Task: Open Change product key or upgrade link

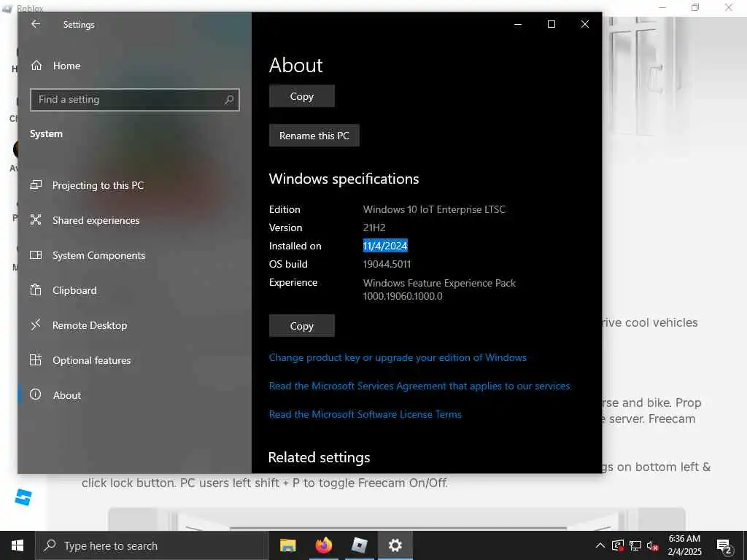Action: tap(398, 357)
